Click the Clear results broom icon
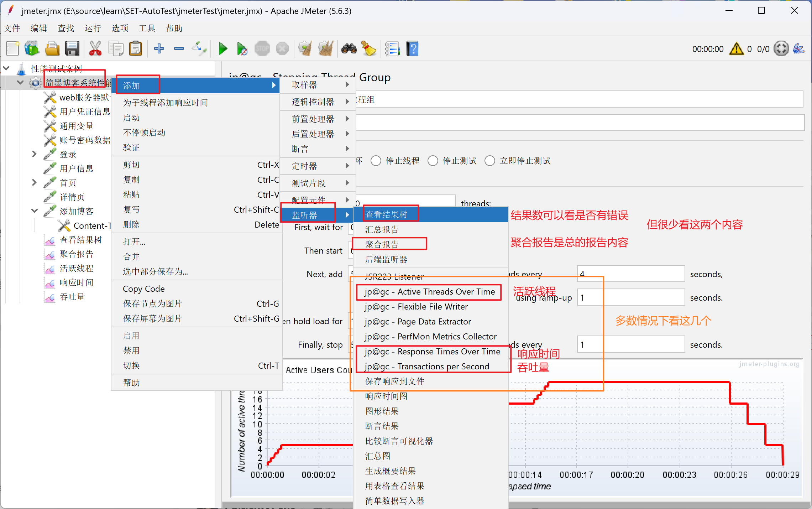The height and width of the screenshot is (509, 812). (x=305, y=48)
